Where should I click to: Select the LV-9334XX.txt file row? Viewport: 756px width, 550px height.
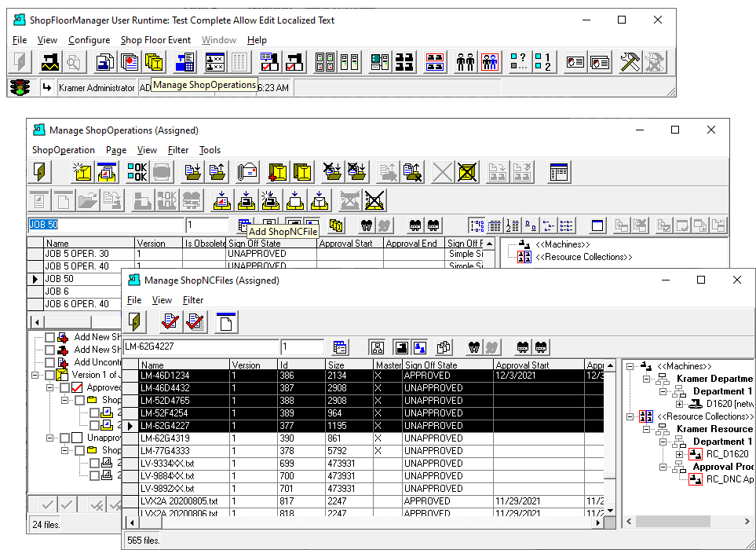click(363, 463)
